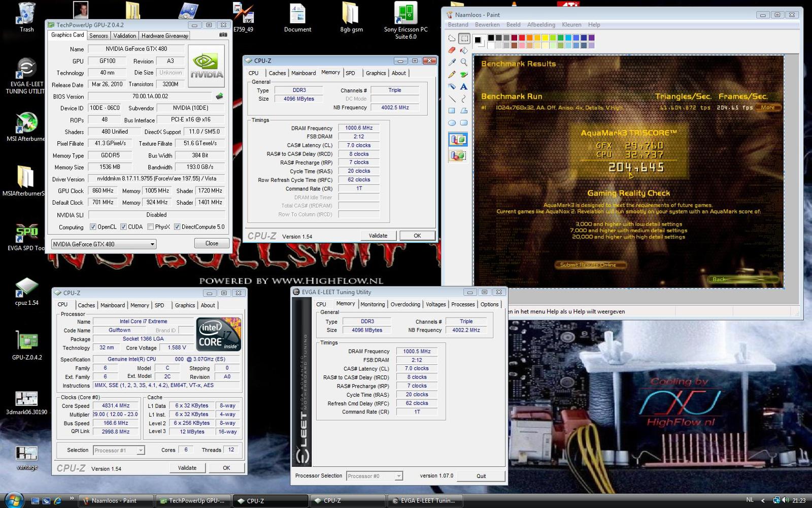Open the Processor #0 dropdown in E-LEET

(375, 476)
